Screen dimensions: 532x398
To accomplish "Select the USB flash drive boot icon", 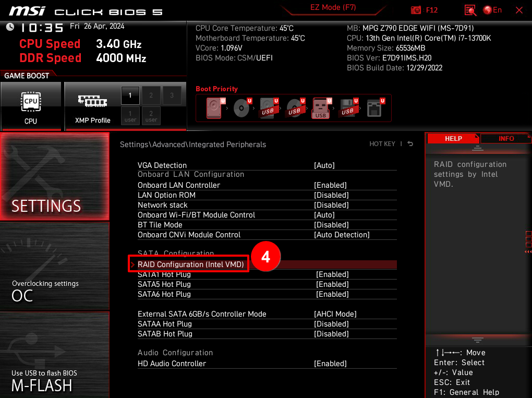I will coord(321,107).
